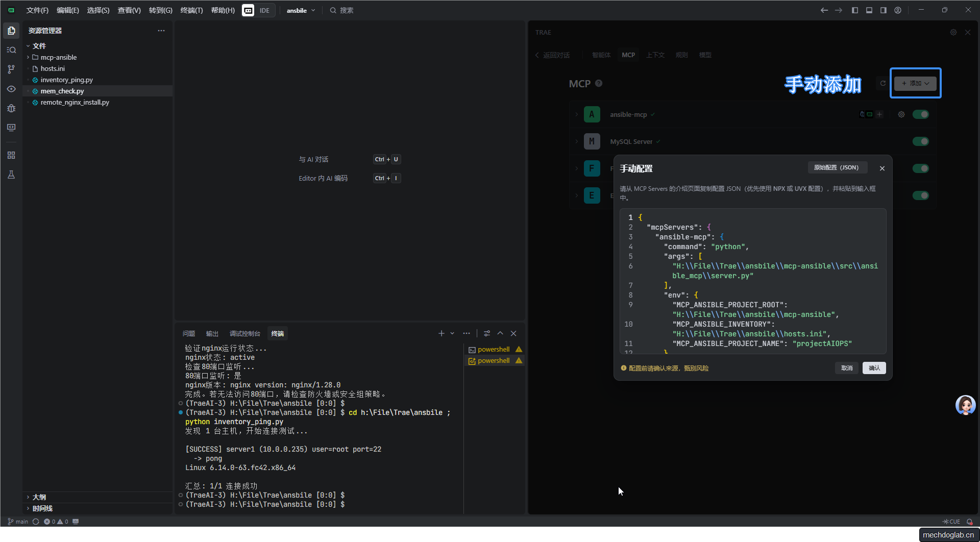980x542 pixels.
Task: Select the first powershell terminal session
Action: pos(494,349)
